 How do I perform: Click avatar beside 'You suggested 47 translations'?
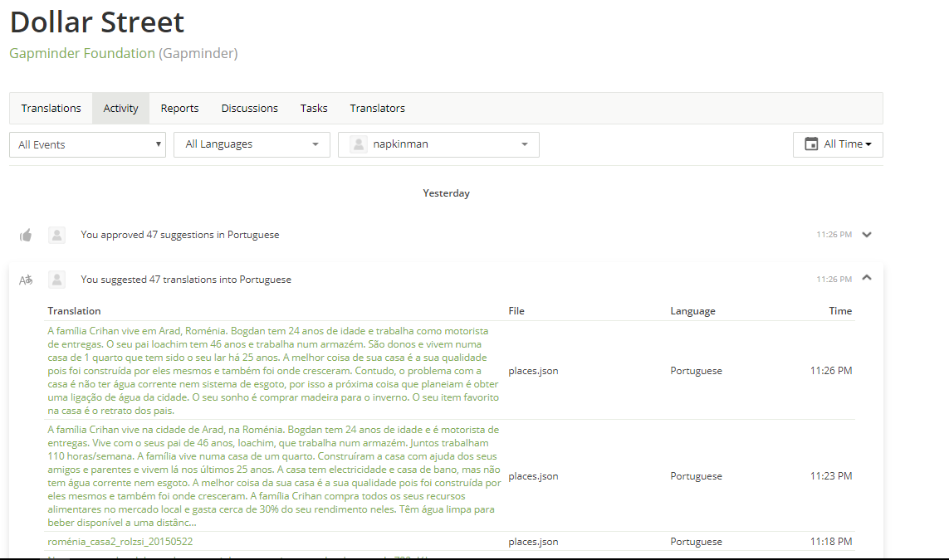pyautogui.click(x=57, y=280)
